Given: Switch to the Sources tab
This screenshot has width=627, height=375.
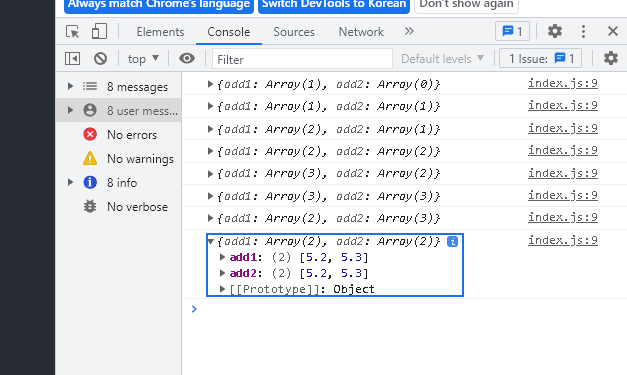Looking at the screenshot, I should [x=294, y=32].
